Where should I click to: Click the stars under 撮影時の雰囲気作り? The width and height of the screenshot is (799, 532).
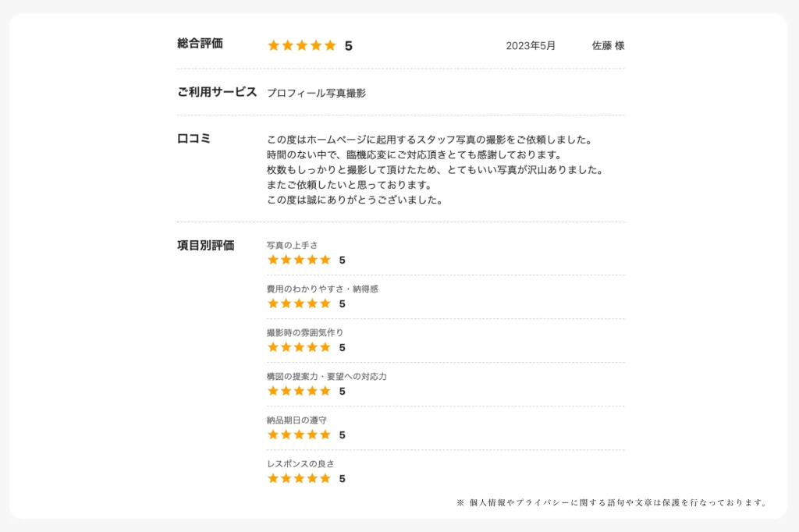coord(299,348)
